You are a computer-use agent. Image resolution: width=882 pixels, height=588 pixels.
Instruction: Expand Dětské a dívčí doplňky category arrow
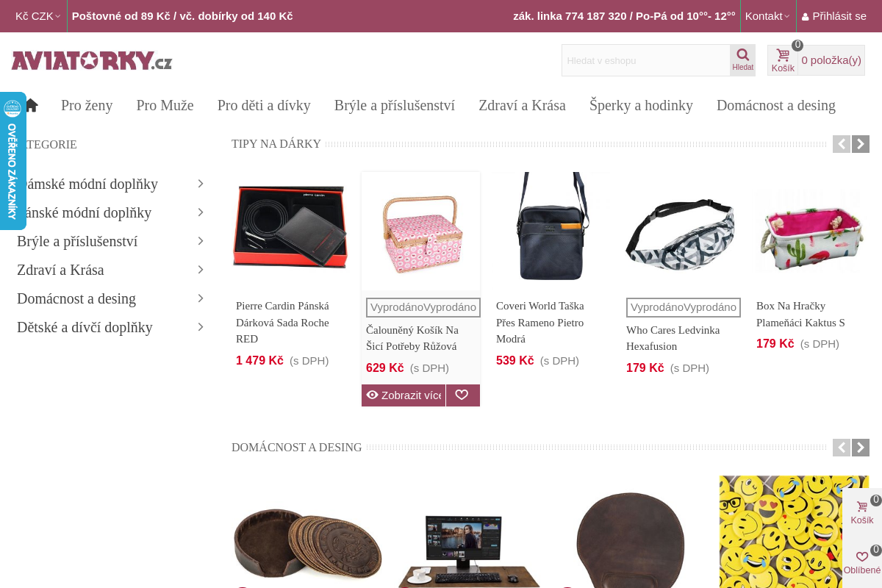click(x=200, y=327)
